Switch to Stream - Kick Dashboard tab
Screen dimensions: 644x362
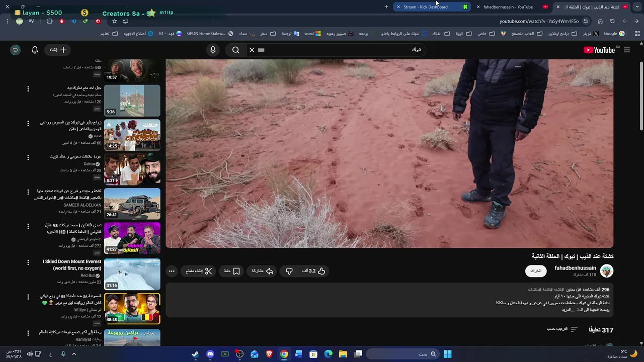[x=433, y=7]
